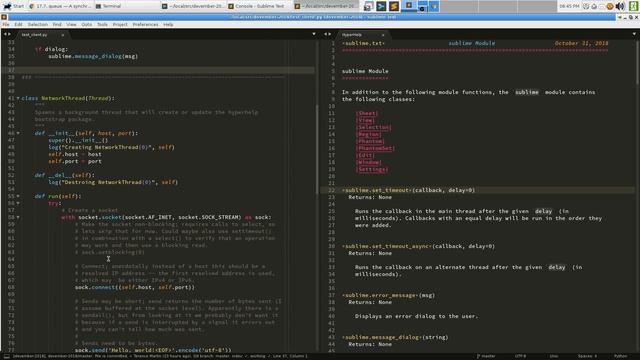640x360 pixels.
Task: Follow the Selection class link
Action: coord(373,127)
